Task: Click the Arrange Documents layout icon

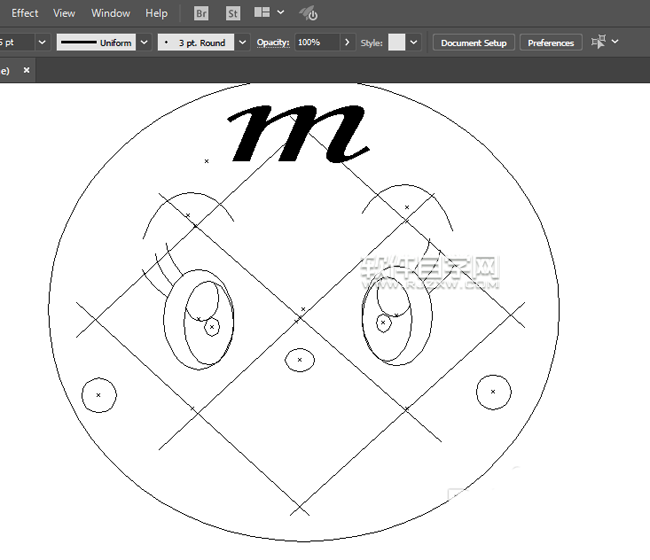Action: click(262, 12)
